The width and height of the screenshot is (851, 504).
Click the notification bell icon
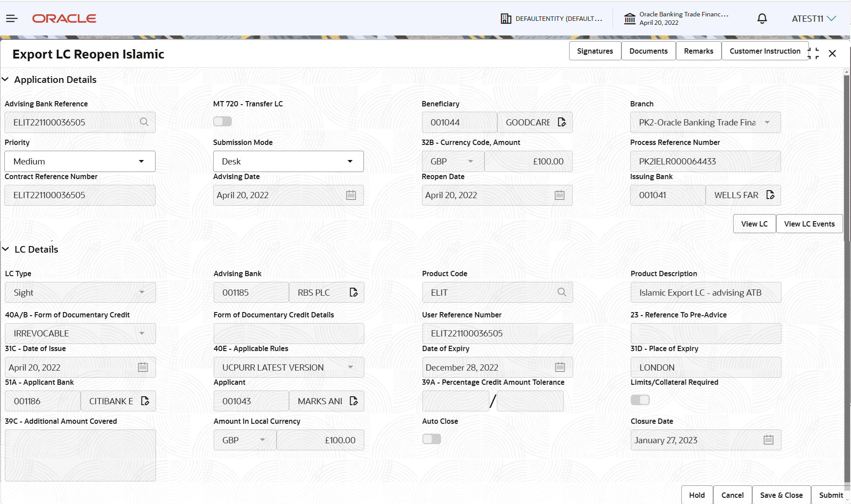[x=762, y=19]
